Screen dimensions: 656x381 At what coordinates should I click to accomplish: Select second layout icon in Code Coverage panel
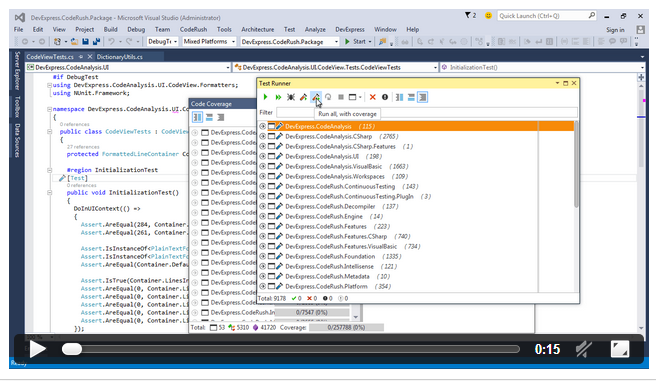tap(209, 117)
